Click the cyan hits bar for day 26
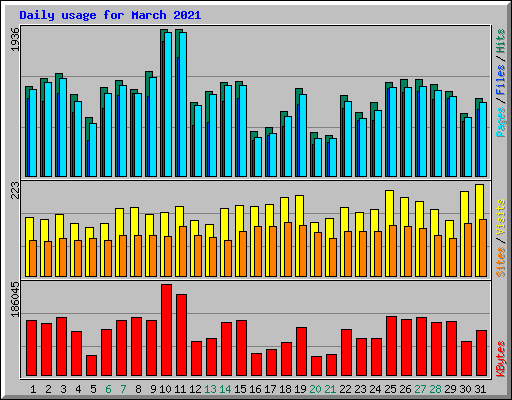 (x=408, y=132)
